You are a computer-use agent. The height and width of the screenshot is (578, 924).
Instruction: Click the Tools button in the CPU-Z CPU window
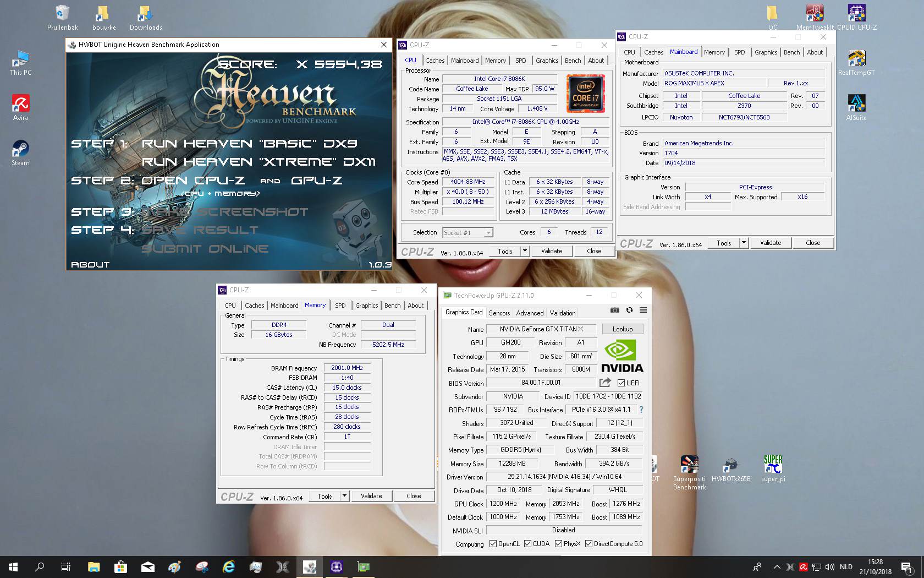505,251
